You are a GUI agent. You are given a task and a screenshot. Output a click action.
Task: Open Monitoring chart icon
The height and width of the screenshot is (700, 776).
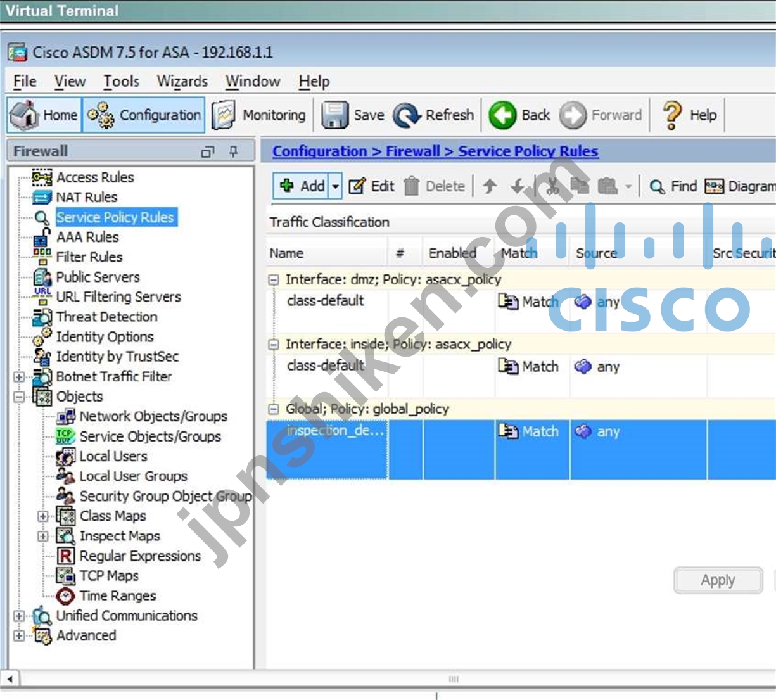[x=224, y=115]
